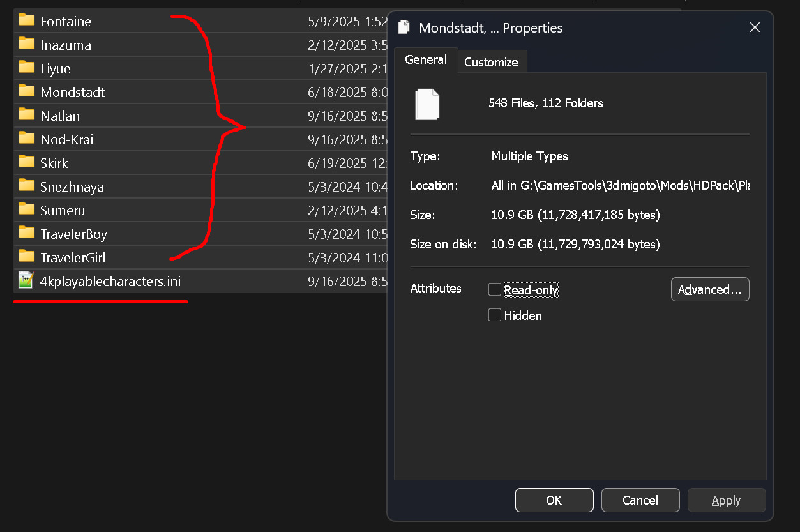Click the 4kplayablecharacters.ini file icon

click(x=26, y=280)
